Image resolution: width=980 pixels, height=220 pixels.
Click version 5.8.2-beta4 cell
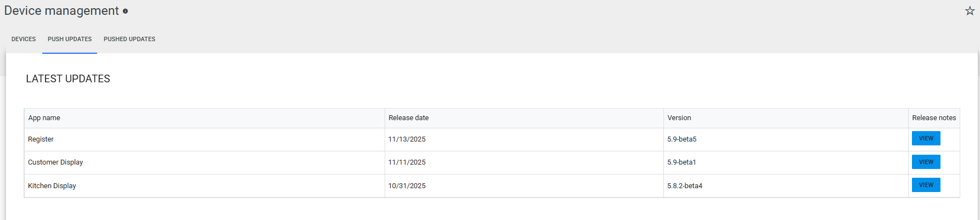684,186
